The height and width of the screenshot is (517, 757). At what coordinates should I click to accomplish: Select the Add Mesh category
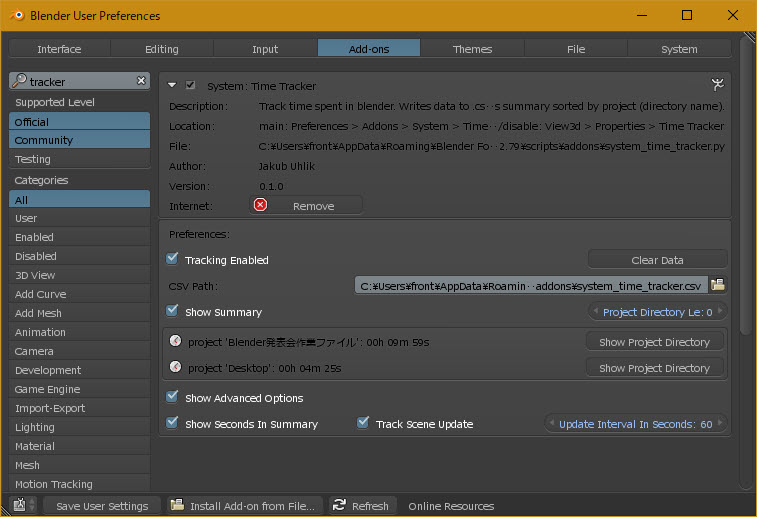tap(80, 313)
